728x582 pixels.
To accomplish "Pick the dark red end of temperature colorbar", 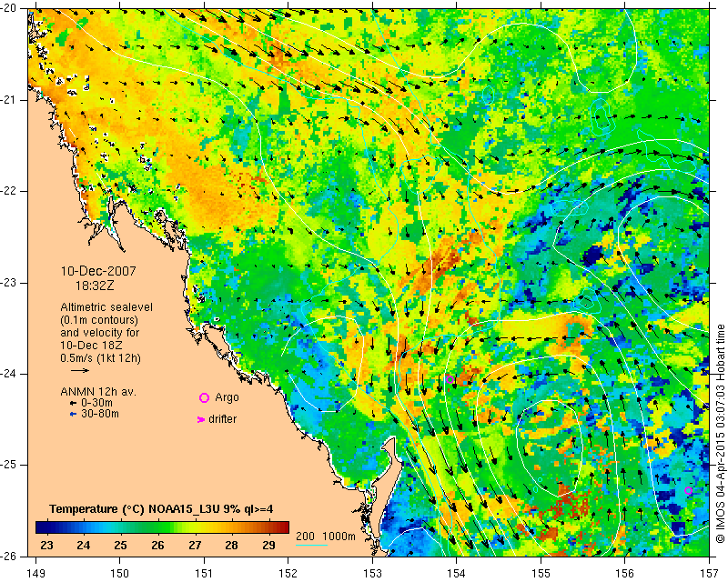I will (284, 527).
